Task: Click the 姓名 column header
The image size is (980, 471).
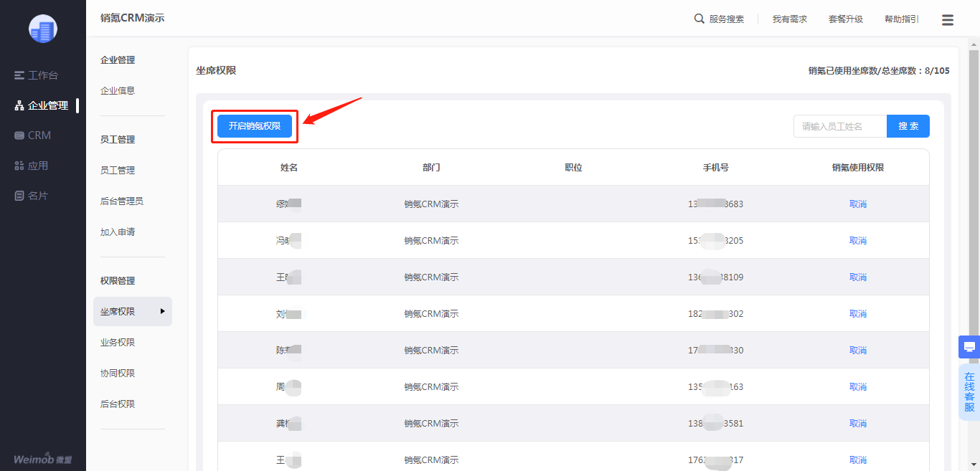Action: 289,168
